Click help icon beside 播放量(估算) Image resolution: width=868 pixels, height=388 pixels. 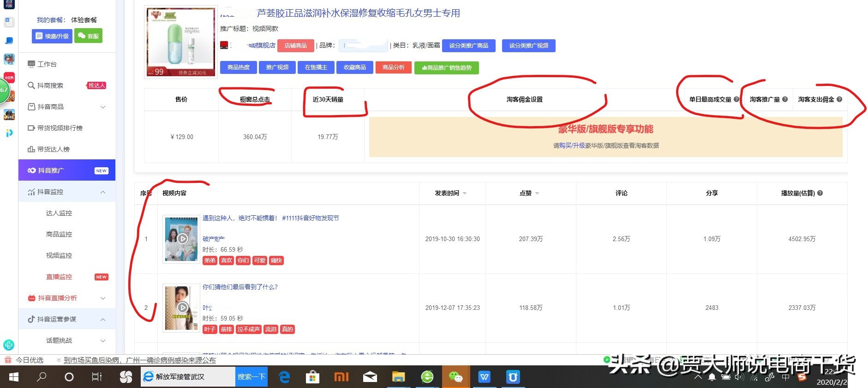tap(820, 193)
